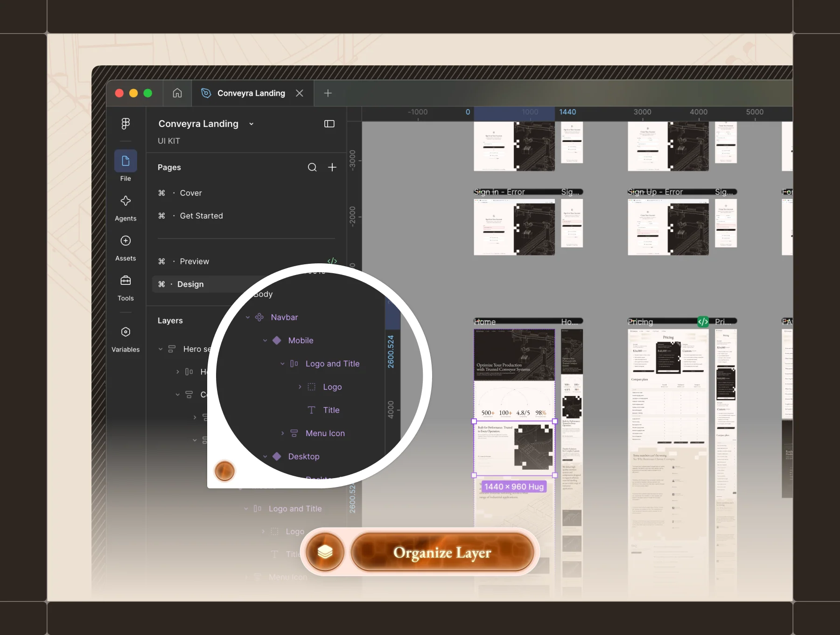Select the Design page
The width and height of the screenshot is (840, 635).
pyautogui.click(x=190, y=284)
